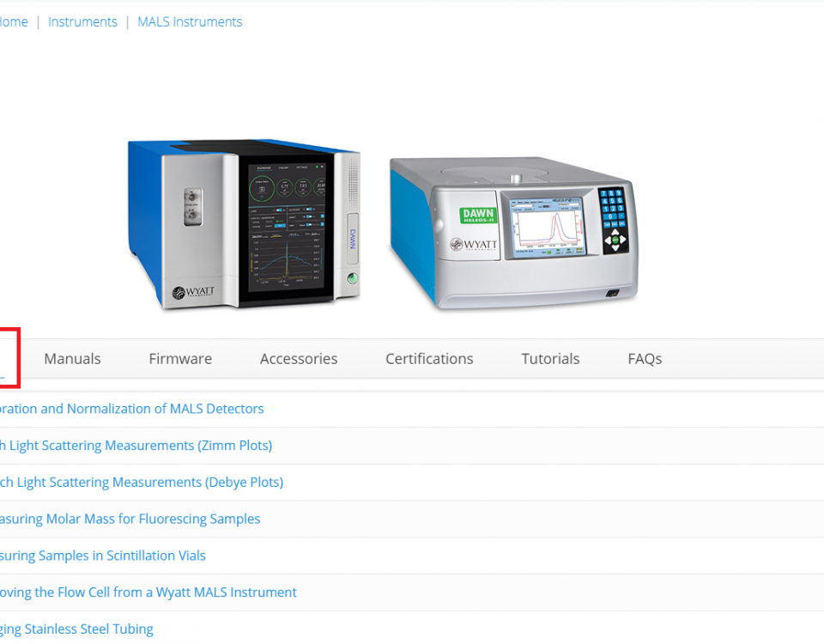Click the blue DAWN instrument image
Screen dimensions: 824x644
point(244,225)
